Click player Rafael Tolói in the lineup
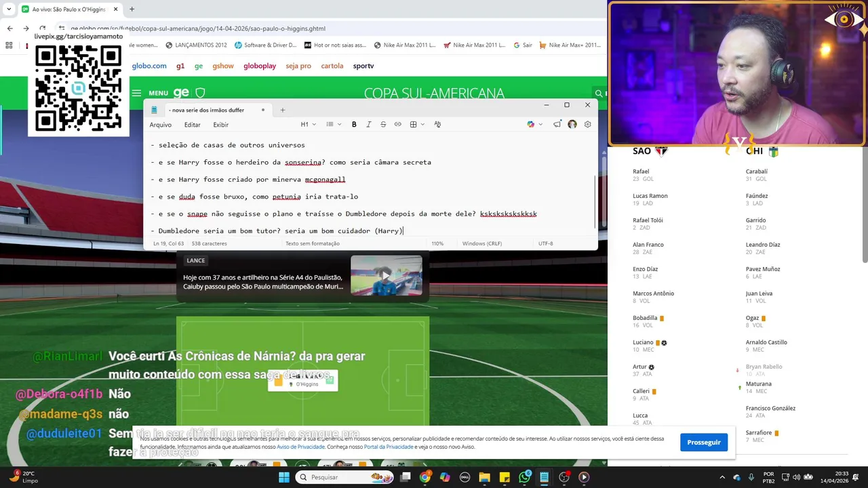The width and height of the screenshot is (868, 488). [648, 220]
